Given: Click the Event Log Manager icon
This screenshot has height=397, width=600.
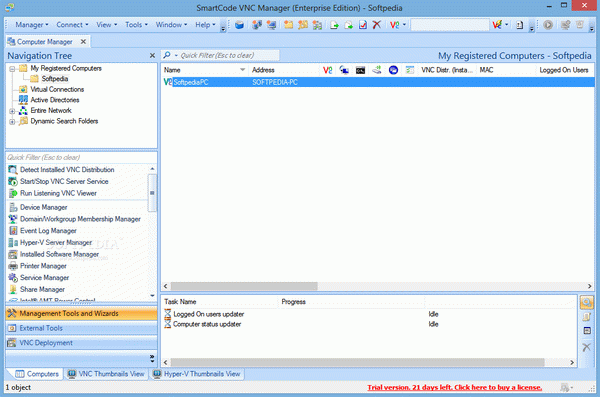Looking at the screenshot, I should (x=13, y=230).
